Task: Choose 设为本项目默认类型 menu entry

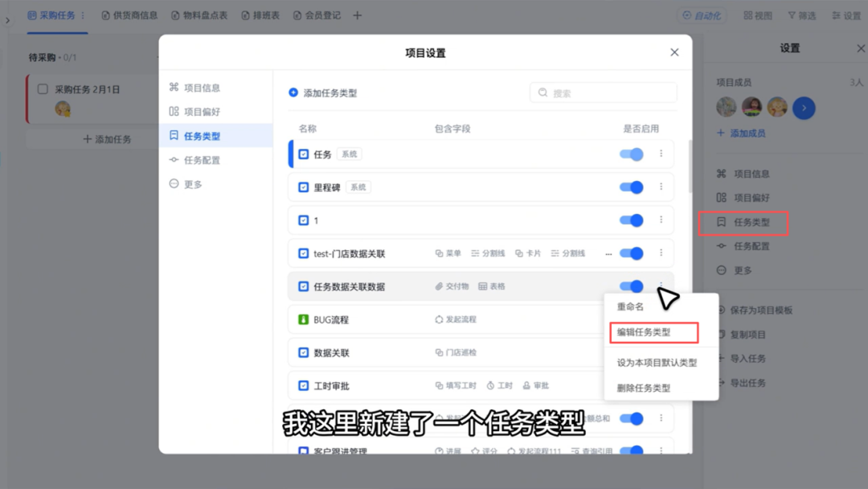Action: [657, 363]
